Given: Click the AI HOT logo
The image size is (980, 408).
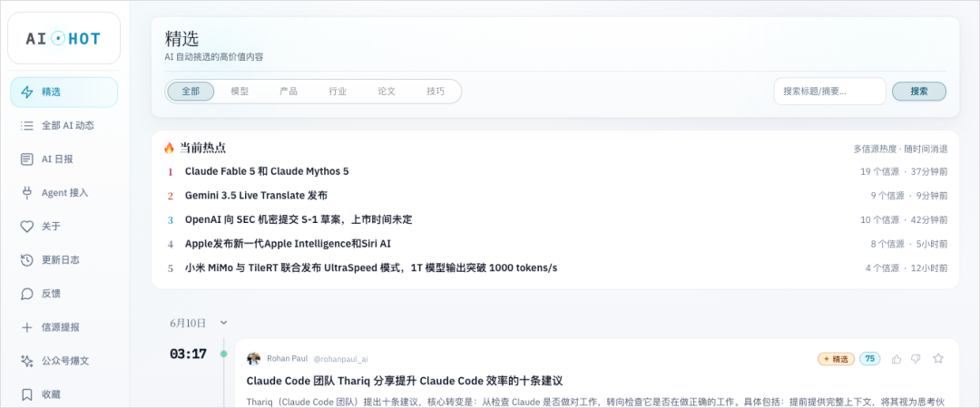Looking at the screenshot, I should click(x=64, y=39).
